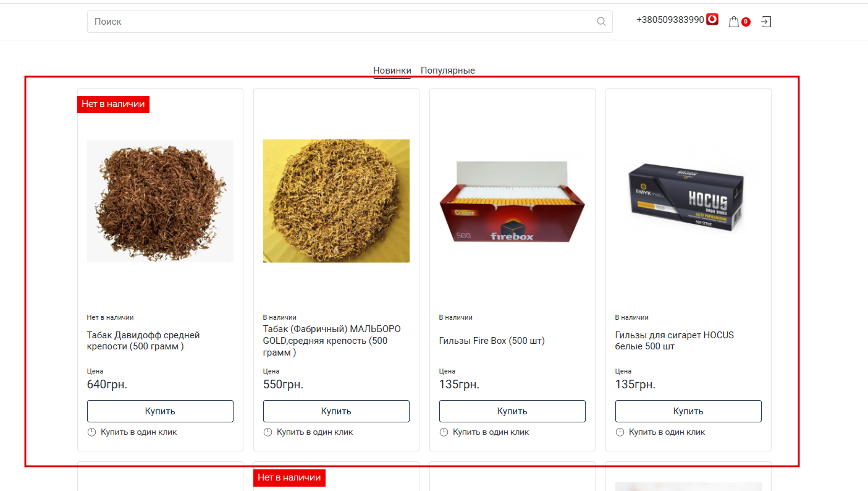Click clock icon under Табак Давидофф
Viewport: 868px width, 491px height.
coord(91,432)
